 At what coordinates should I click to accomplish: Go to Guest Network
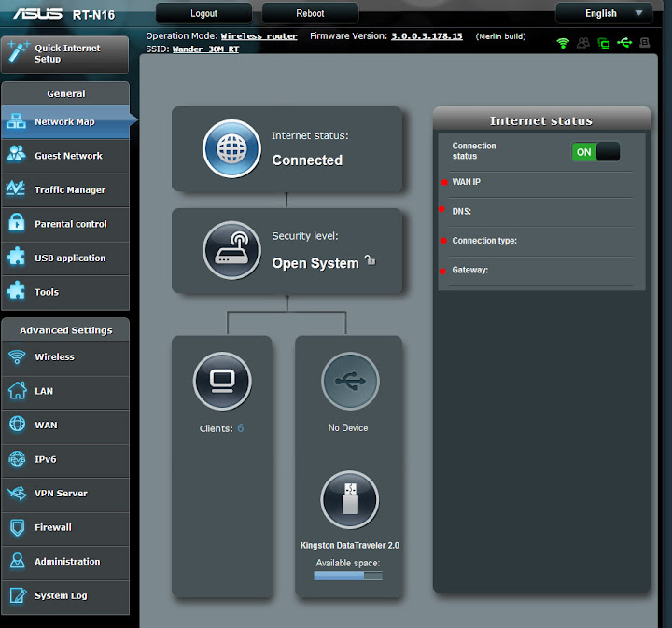tap(65, 156)
